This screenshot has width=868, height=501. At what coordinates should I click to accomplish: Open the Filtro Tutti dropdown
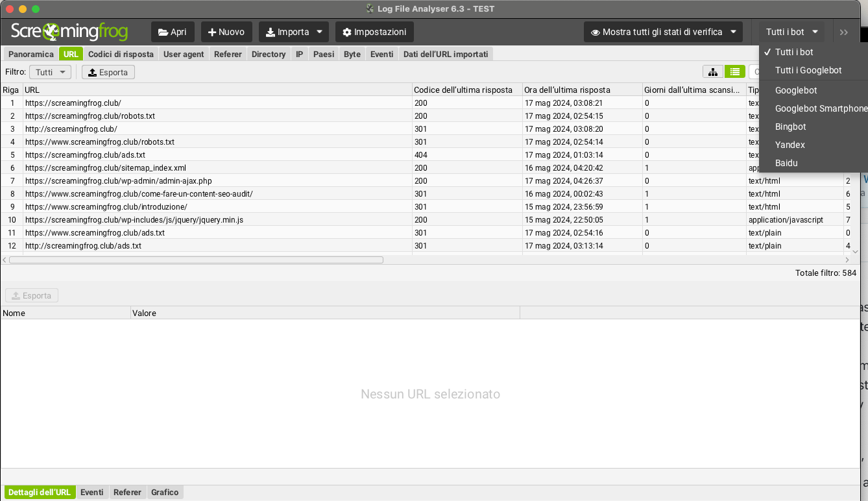50,72
